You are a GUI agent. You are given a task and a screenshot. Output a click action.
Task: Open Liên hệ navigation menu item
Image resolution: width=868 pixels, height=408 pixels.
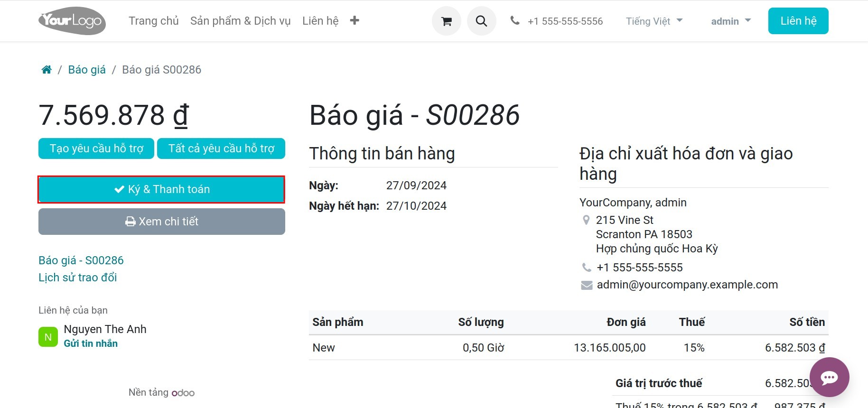(320, 21)
